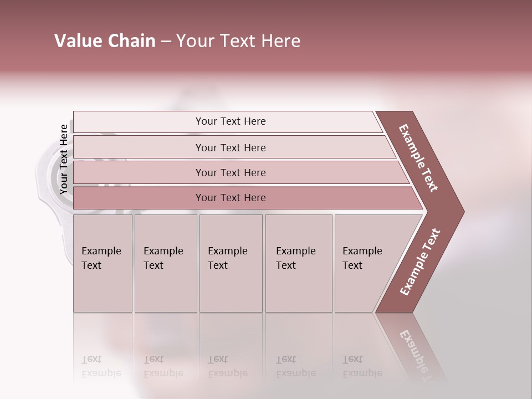Image resolution: width=532 pixels, height=399 pixels.
Task: Click the vertical Your Text Here label
Action: pyautogui.click(x=64, y=159)
